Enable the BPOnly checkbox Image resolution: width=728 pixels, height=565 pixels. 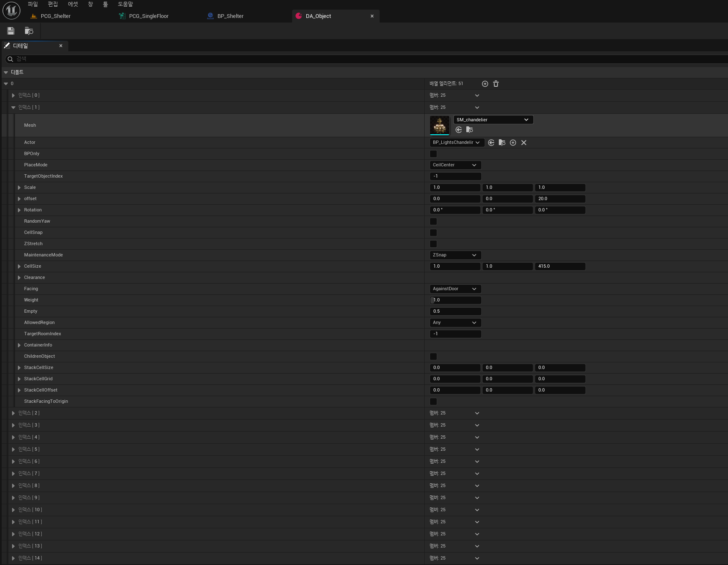tap(433, 154)
